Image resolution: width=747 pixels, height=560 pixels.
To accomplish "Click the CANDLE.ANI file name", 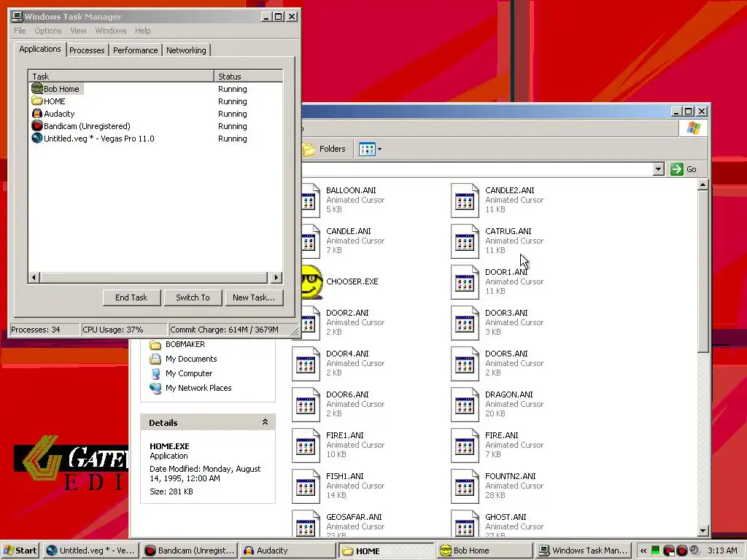I will pos(348,231).
